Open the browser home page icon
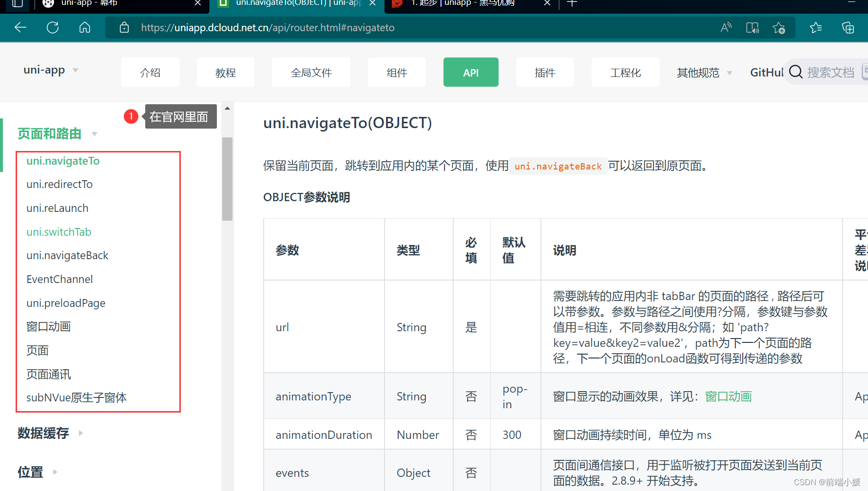 tap(85, 27)
